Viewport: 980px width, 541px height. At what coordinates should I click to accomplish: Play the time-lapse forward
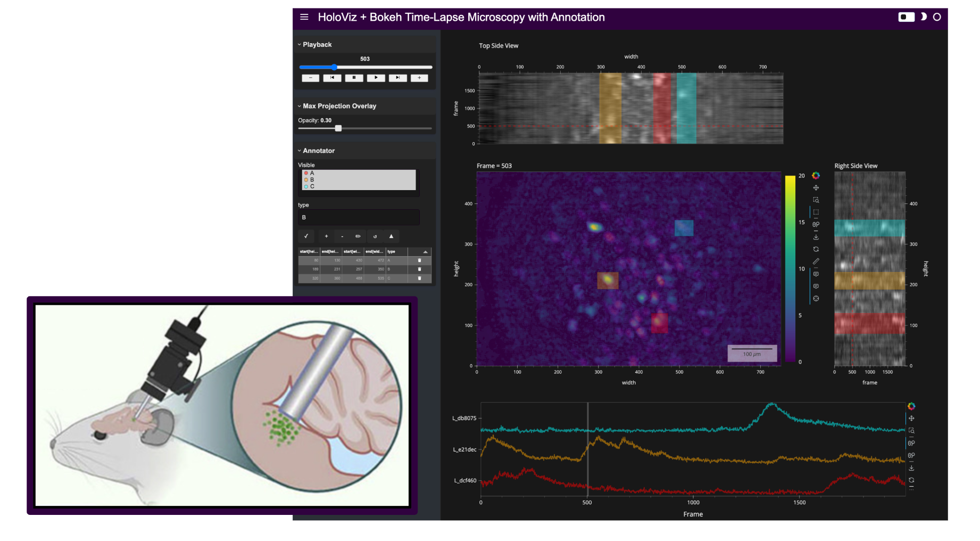tap(376, 78)
